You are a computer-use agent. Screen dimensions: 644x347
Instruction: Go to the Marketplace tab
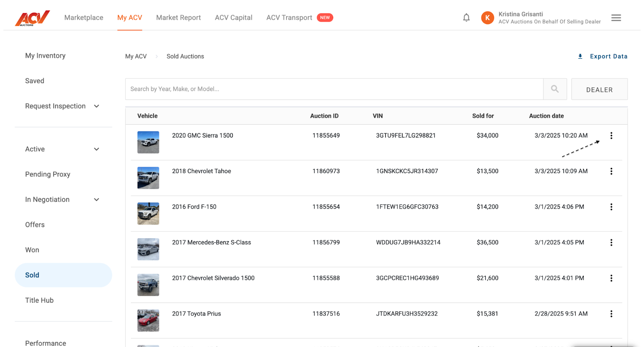[84, 18]
